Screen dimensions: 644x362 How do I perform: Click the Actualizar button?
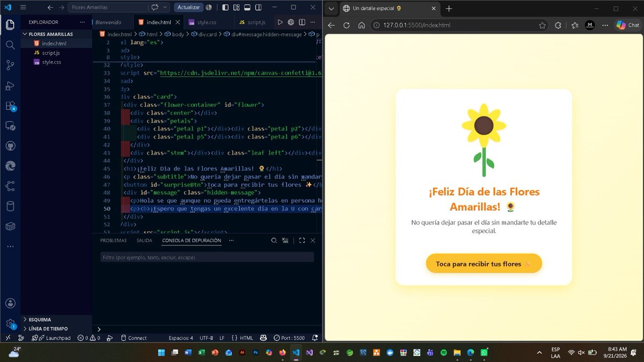188,8
